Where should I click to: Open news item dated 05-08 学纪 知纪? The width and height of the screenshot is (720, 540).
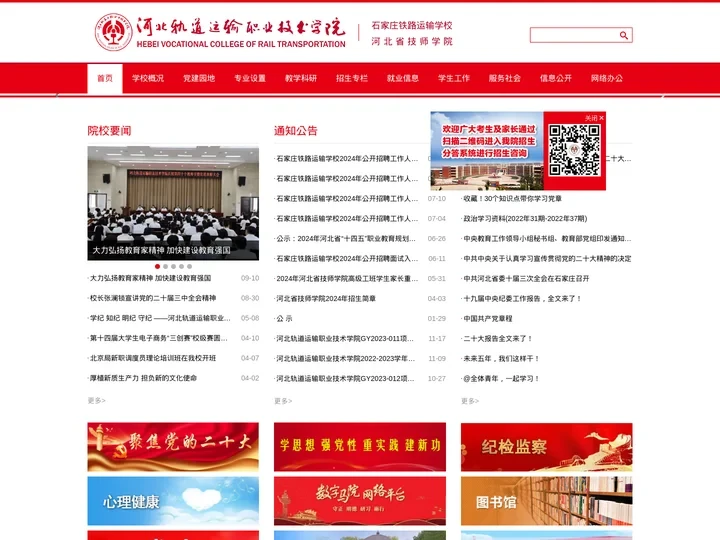point(159,318)
